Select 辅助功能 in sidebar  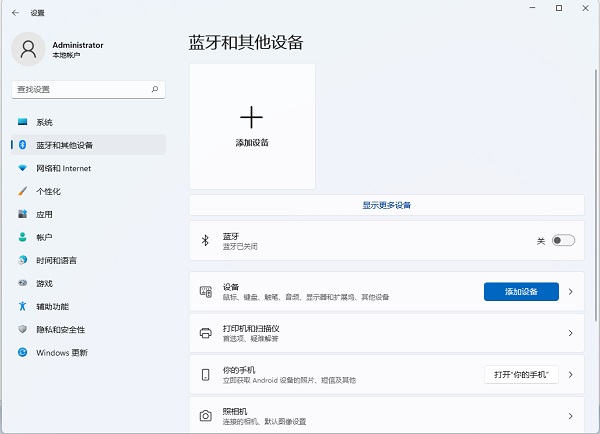click(88, 306)
